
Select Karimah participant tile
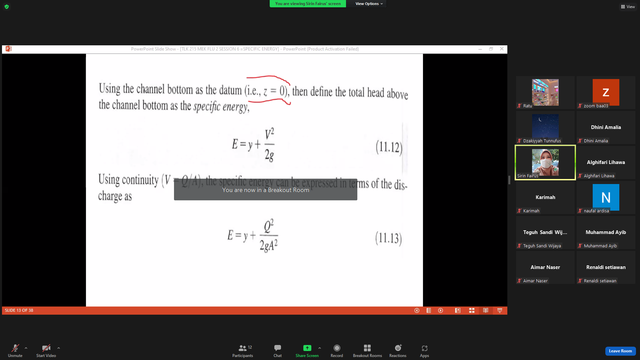(x=545, y=198)
